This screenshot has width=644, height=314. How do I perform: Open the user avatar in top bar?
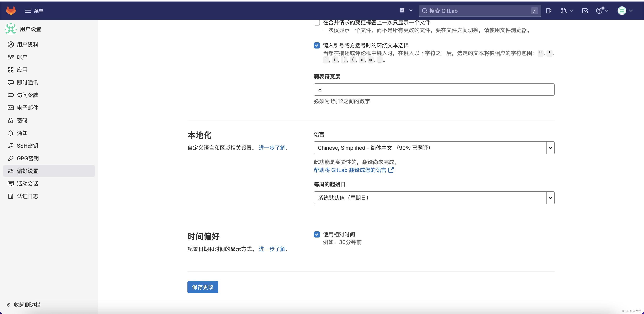622,11
